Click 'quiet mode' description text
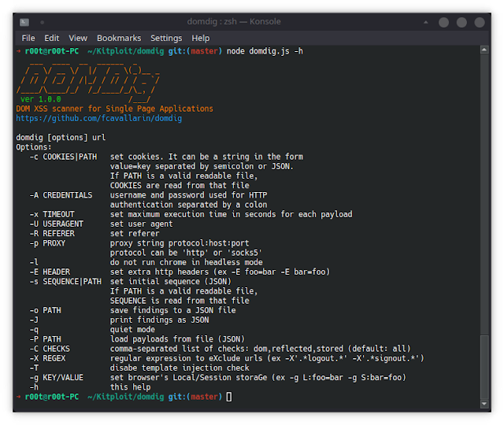Image resolution: width=504 pixels, height=425 pixels. 132,330
